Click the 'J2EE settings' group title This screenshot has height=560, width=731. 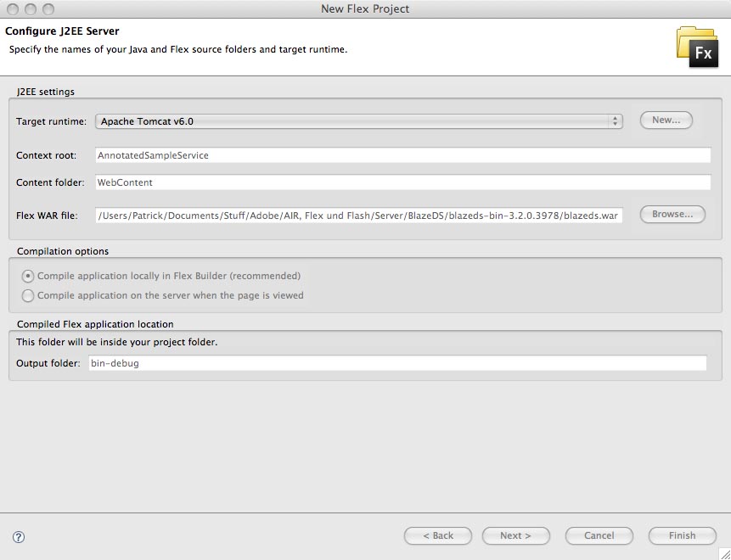click(x=46, y=92)
